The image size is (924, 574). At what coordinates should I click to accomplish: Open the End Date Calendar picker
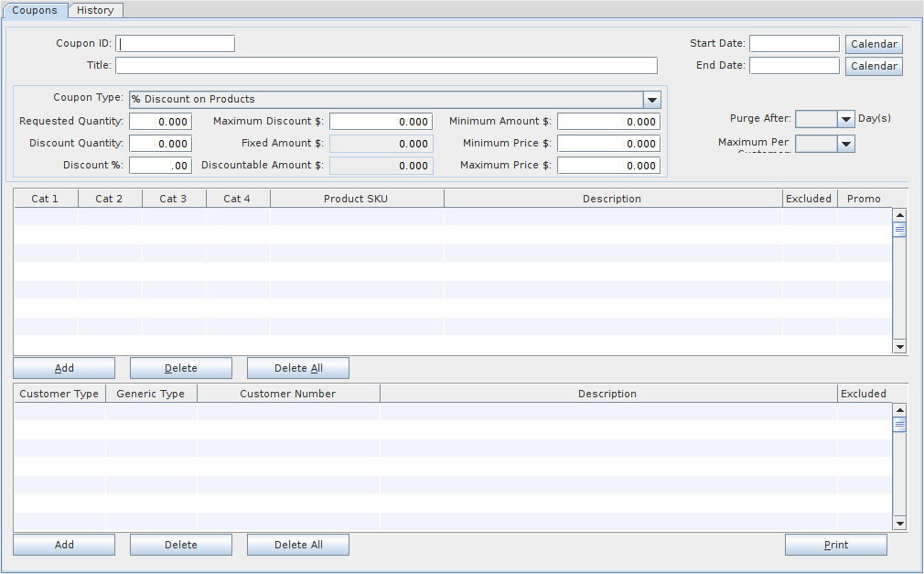coord(874,66)
